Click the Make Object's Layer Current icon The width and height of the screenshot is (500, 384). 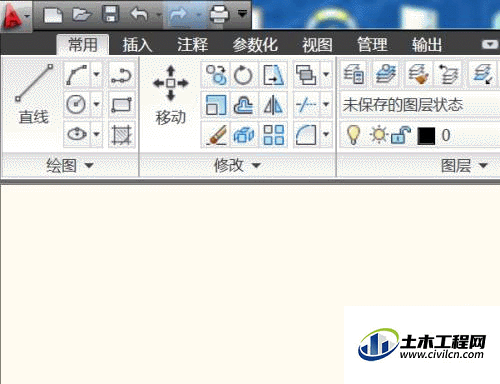coord(385,74)
